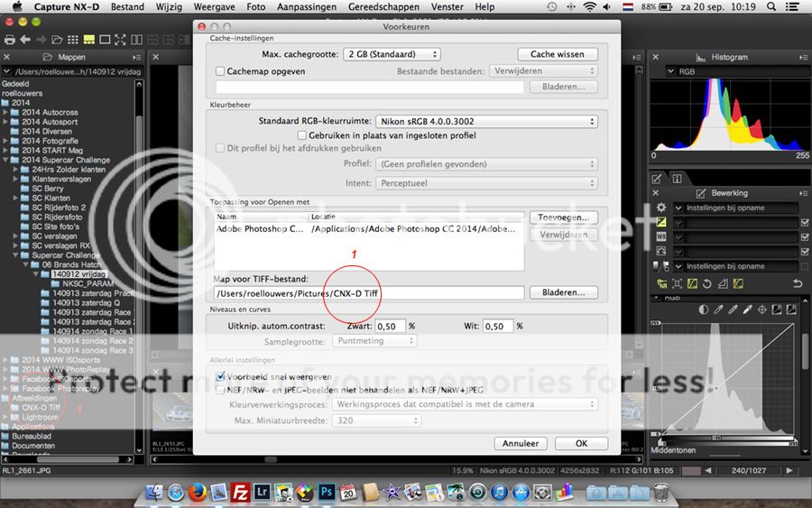Uncheck Voorbeeld snel weergeven
Screen dimensions: 812x508
tap(220, 376)
